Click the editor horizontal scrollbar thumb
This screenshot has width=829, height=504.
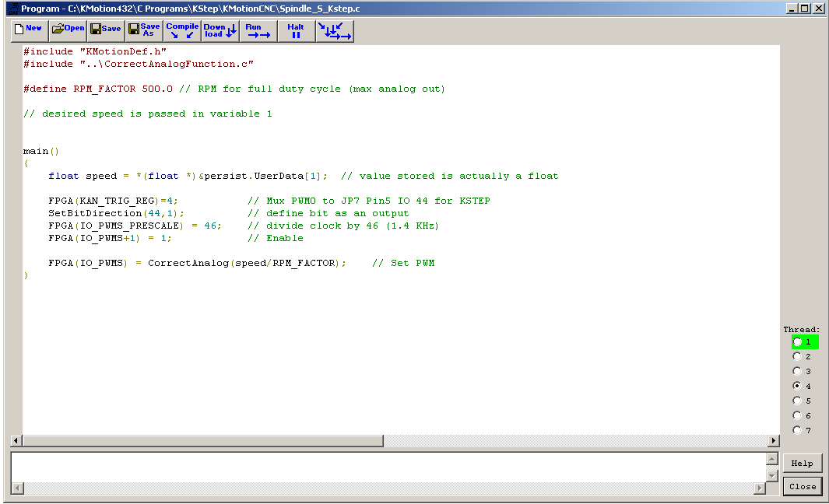(x=203, y=440)
